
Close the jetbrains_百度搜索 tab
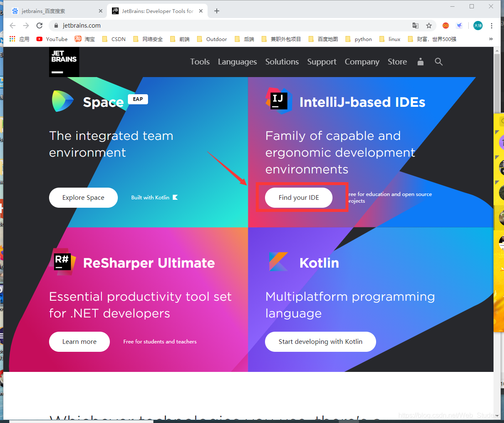[x=101, y=11]
